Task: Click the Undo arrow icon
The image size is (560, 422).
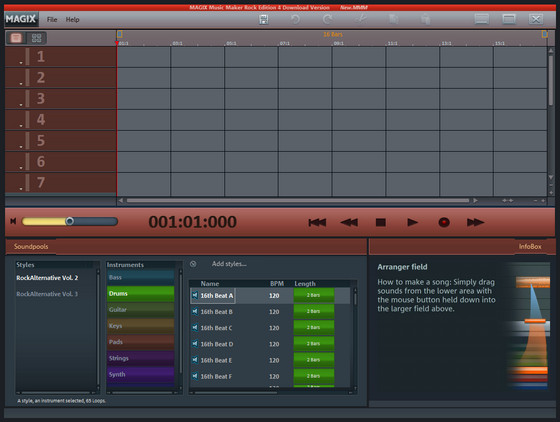Action: click(295, 19)
